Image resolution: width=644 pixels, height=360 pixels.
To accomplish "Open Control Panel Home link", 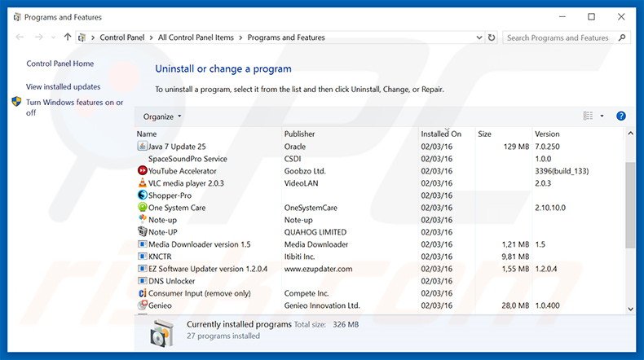I will tap(60, 64).
